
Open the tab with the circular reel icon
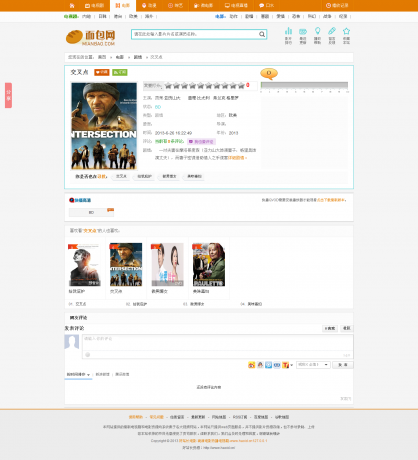click(x=175, y=6)
